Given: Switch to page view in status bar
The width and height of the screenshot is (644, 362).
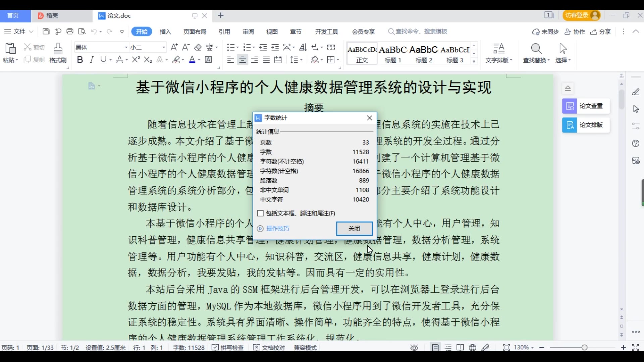Looking at the screenshot, I should [435, 348].
